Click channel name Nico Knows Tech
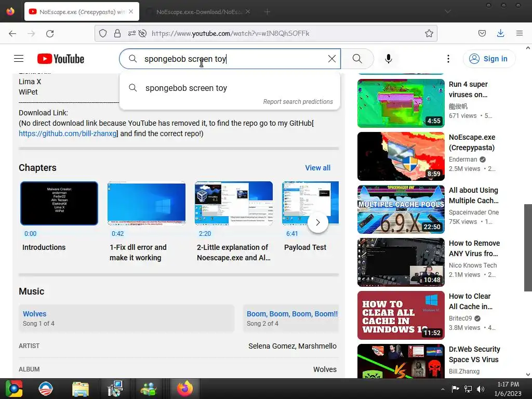Image resolution: width=532 pixels, height=399 pixels. click(x=473, y=265)
